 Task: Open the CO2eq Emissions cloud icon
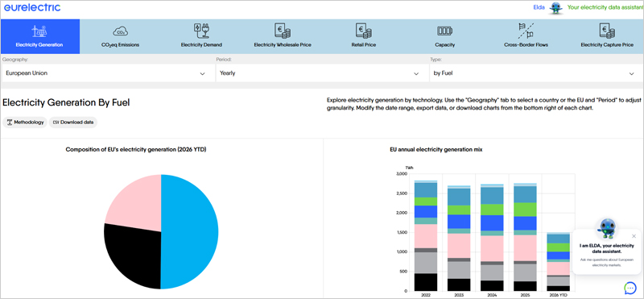pyautogui.click(x=120, y=31)
